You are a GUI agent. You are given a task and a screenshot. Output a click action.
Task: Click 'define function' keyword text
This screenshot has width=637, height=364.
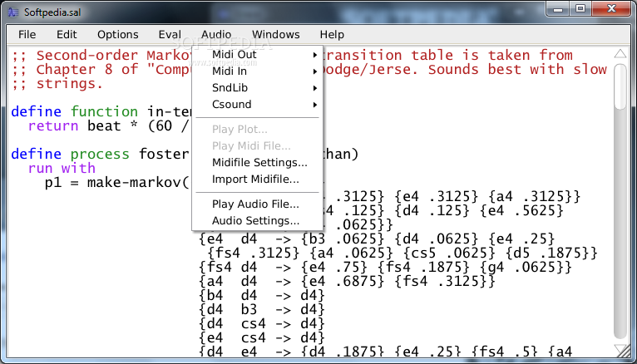(x=74, y=111)
